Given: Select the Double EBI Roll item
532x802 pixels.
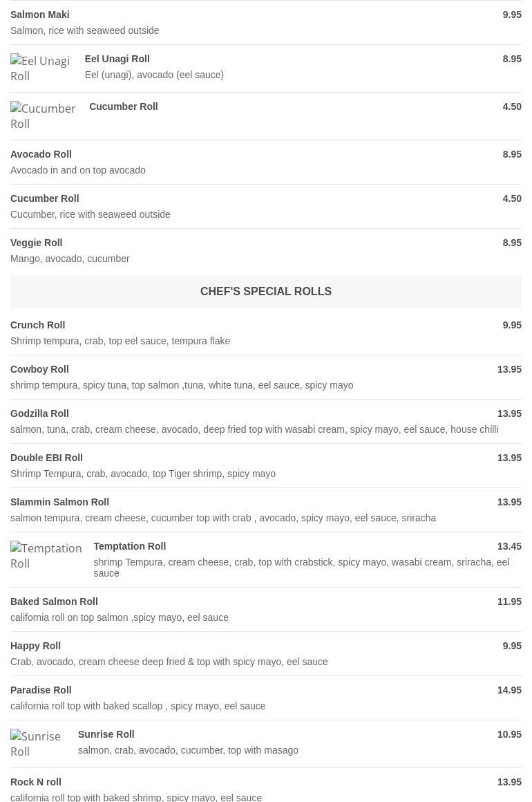Looking at the screenshot, I should point(46,458).
